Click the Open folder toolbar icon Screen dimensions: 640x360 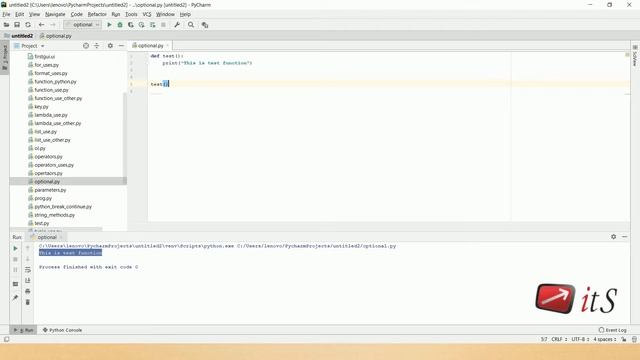point(6,25)
